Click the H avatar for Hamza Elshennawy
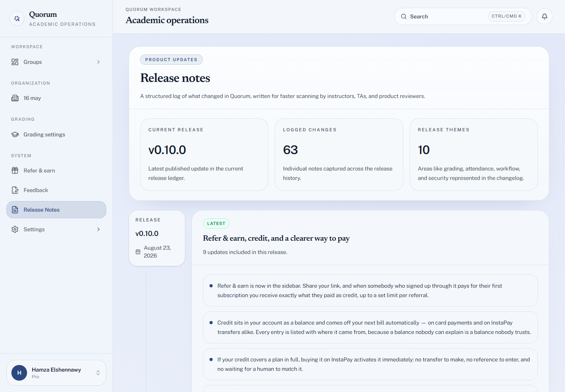The image size is (565, 392). 19,373
